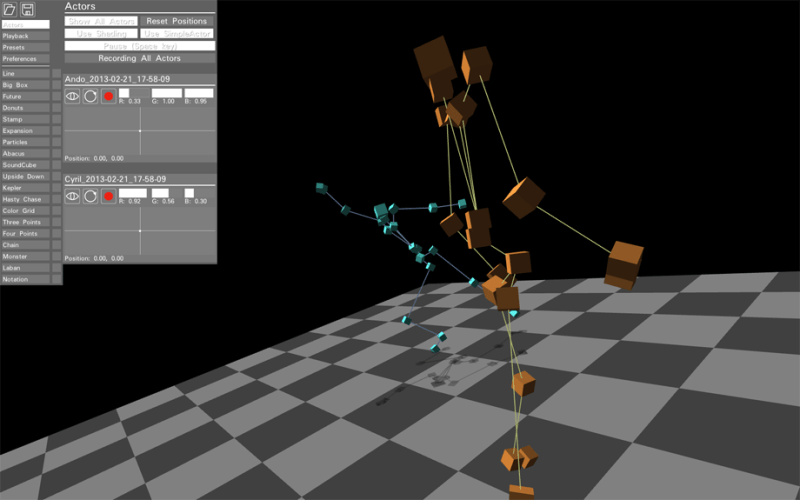Adjust Ando's blue (B: 0.95) slider
Image resolution: width=800 pixels, height=500 pixels.
(199, 93)
